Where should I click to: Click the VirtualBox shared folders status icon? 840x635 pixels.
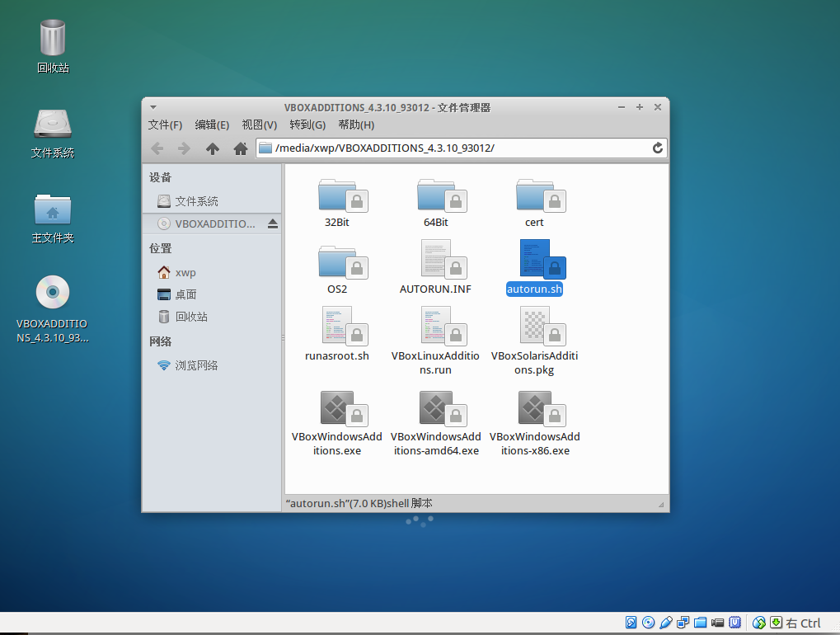click(700, 622)
